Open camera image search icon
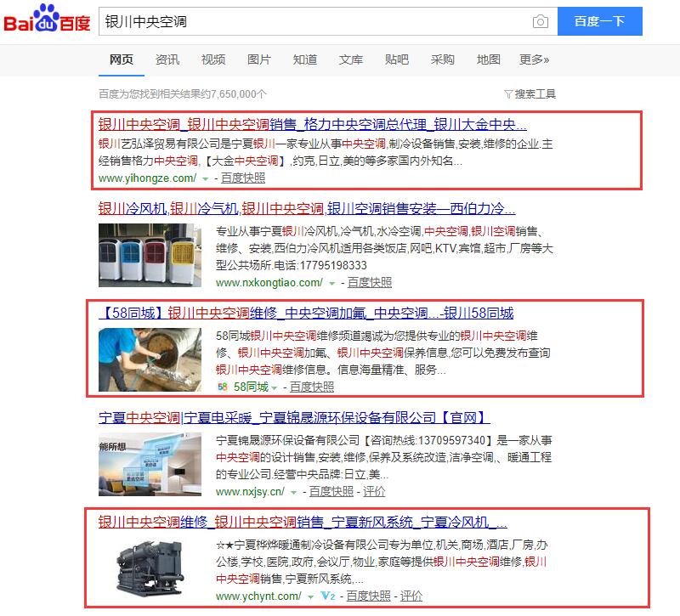This screenshot has height=616, width=680. 540,21
